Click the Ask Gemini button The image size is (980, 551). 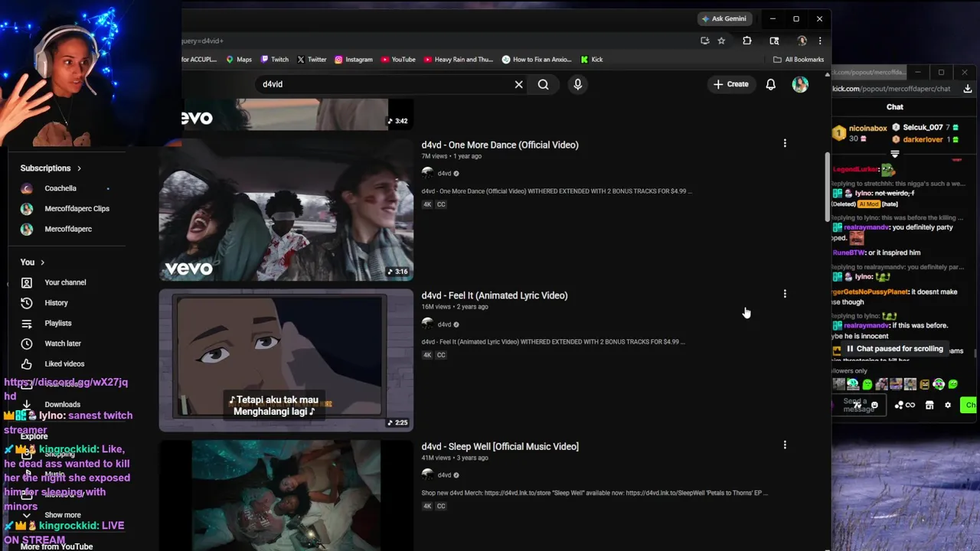724,18
